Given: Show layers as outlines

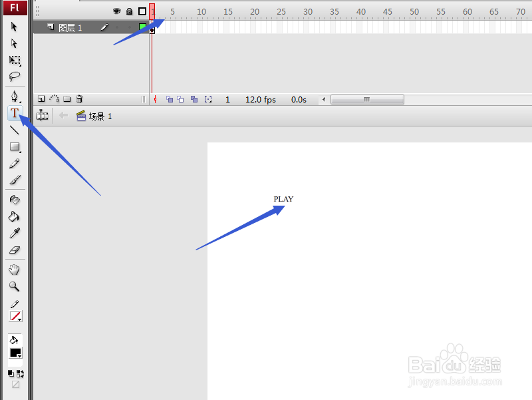Looking at the screenshot, I should (x=141, y=11).
